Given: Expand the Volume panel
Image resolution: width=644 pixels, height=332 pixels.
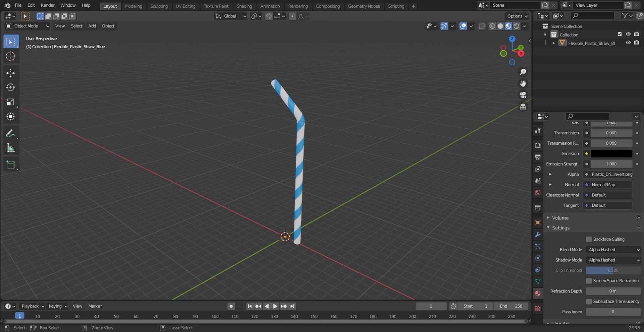Looking at the screenshot, I should pyautogui.click(x=560, y=218).
